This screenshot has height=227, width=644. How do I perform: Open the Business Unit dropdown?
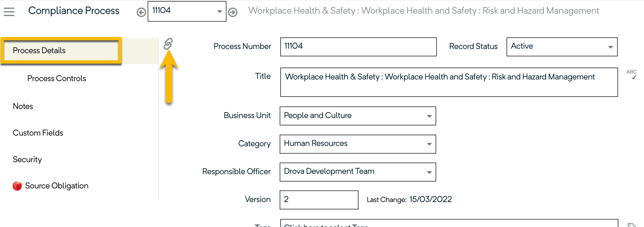tap(429, 116)
